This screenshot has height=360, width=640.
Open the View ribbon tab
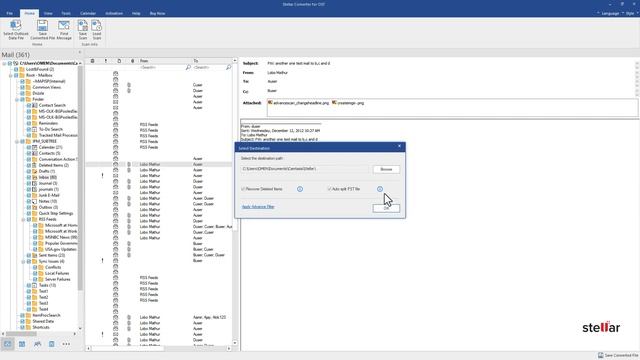click(x=48, y=13)
